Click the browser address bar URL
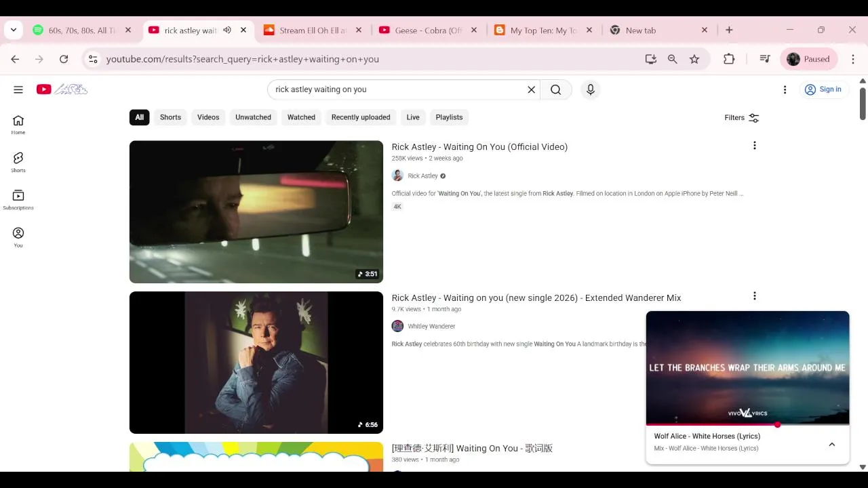Image resolution: width=868 pixels, height=488 pixels. [243, 59]
